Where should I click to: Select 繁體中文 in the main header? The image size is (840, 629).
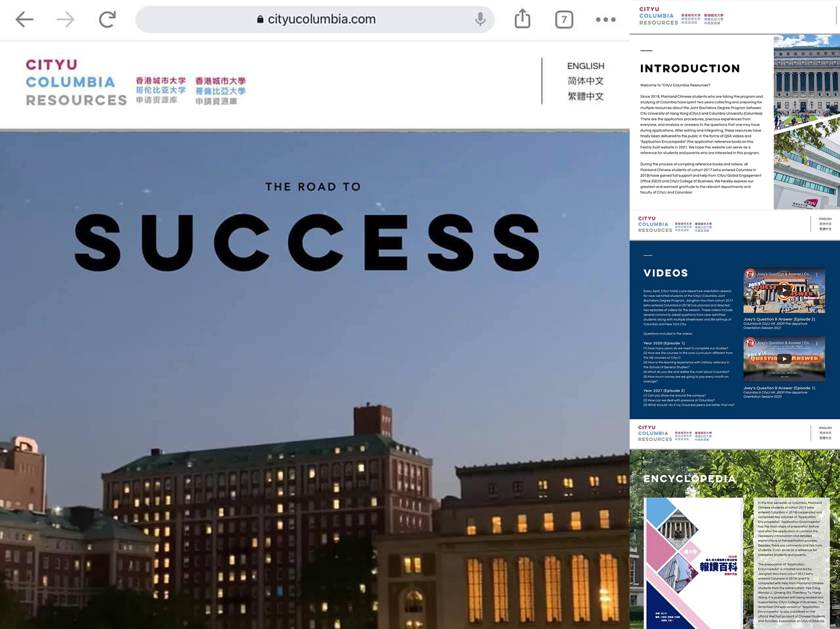pos(585,97)
